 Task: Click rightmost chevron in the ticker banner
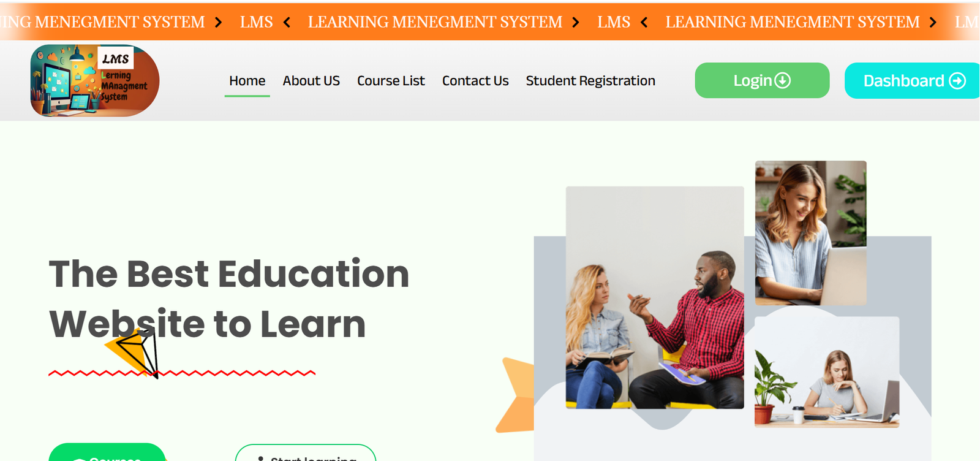pyautogui.click(x=933, y=23)
